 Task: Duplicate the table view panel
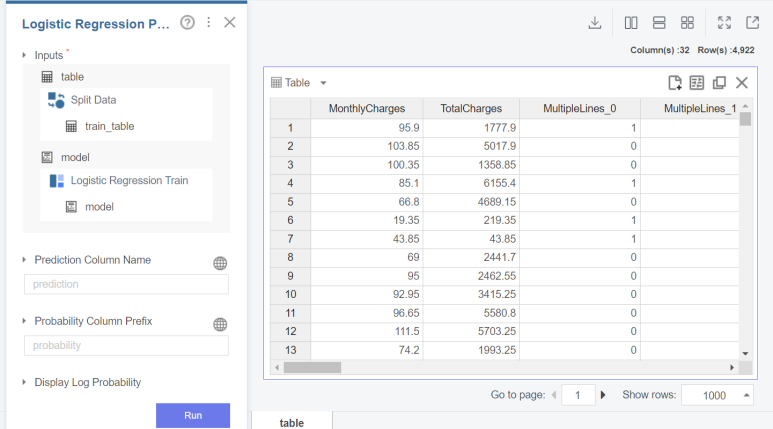[719, 83]
